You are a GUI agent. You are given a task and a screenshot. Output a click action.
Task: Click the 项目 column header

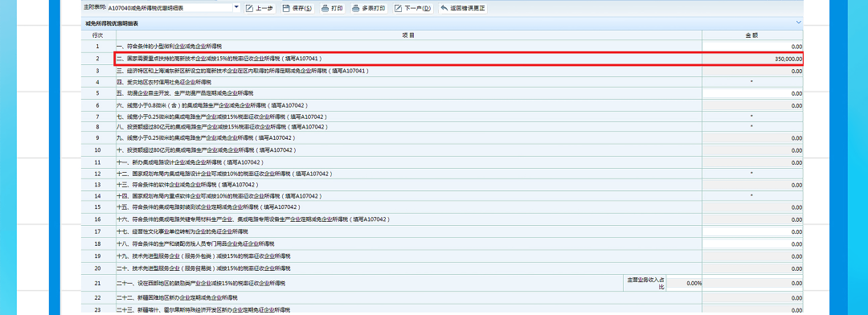click(x=408, y=35)
